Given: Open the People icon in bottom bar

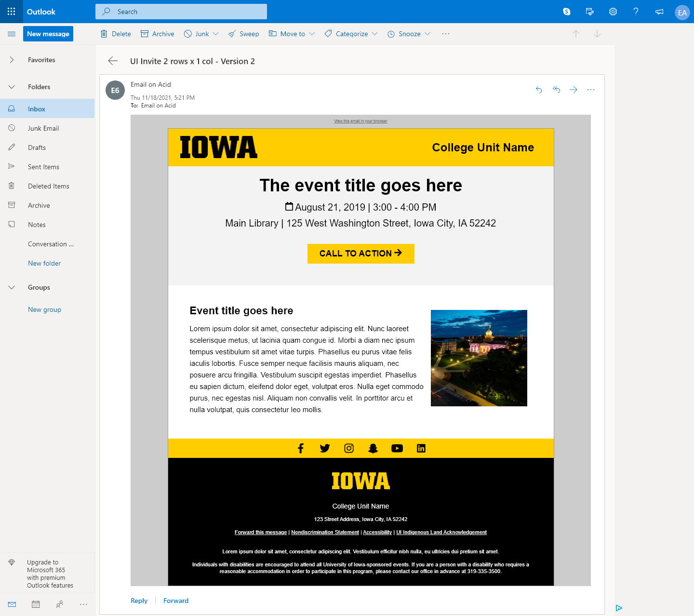Looking at the screenshot, I should click(x=60, y=604).
